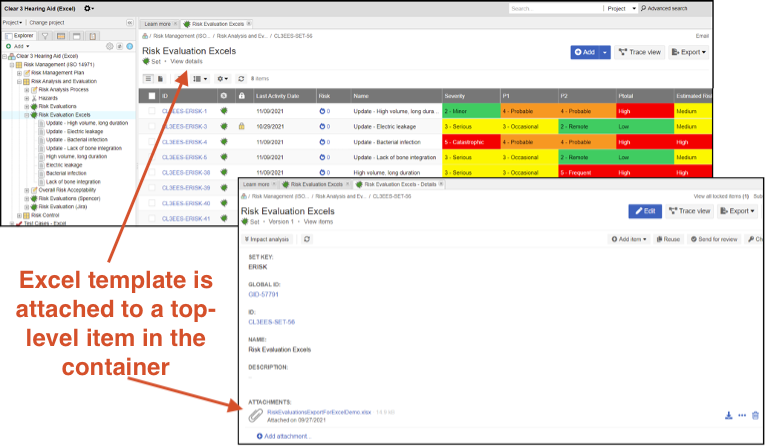765x448 pixels.
Task: Click the red 5 - Catastrophic severity cell
Action: [471, 142]
